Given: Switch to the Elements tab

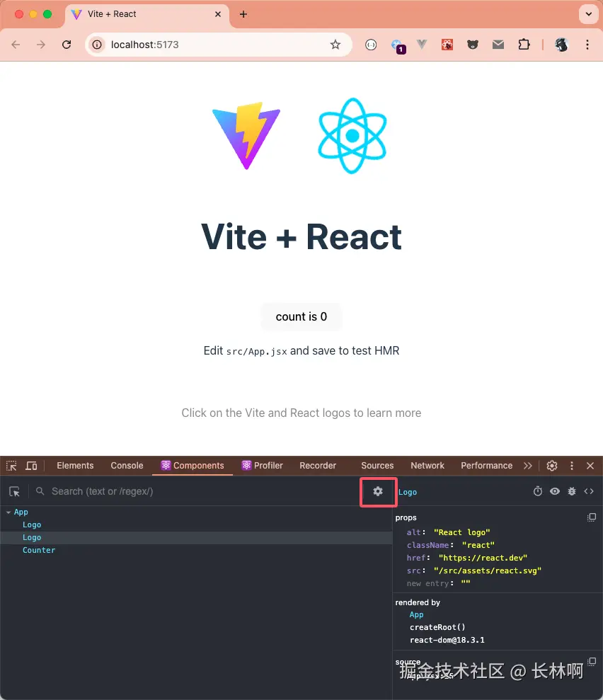Looking at the screenshot, I should pos(75,466).
